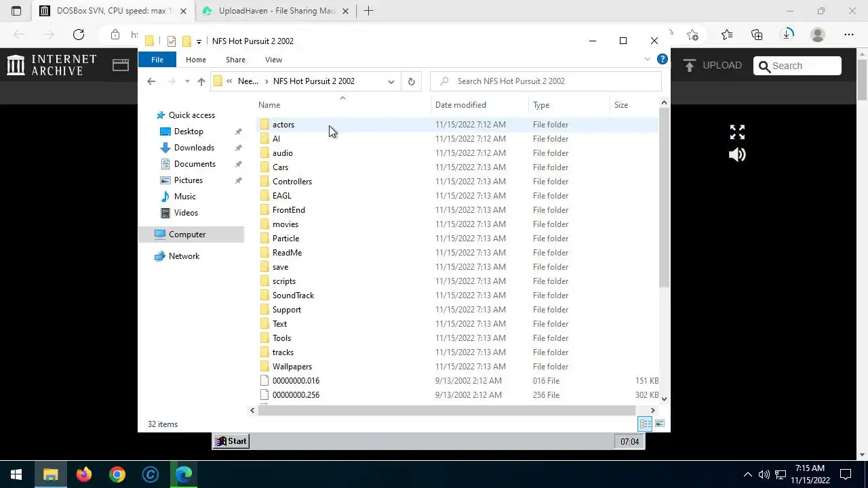The width and height of the screenshot is (868, 488).
Task: Switch to Large icons view layout
Action: coord(659,424)
